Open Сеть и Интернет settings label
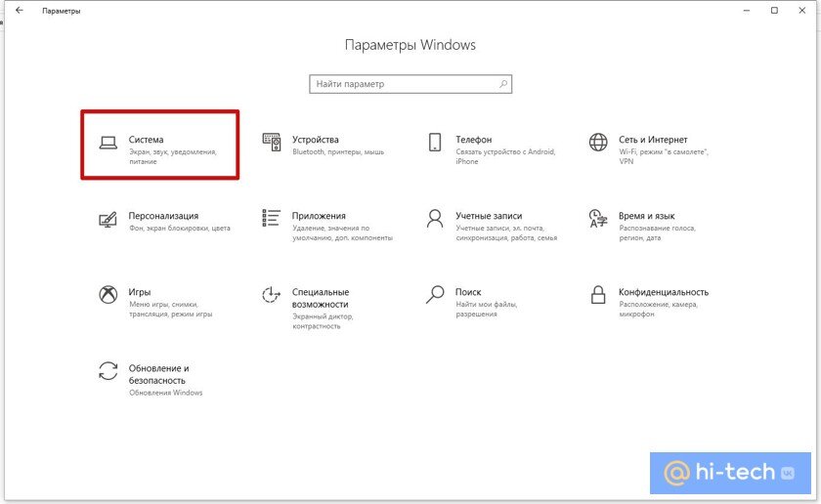The image size is (821, 504). point(653,140)
